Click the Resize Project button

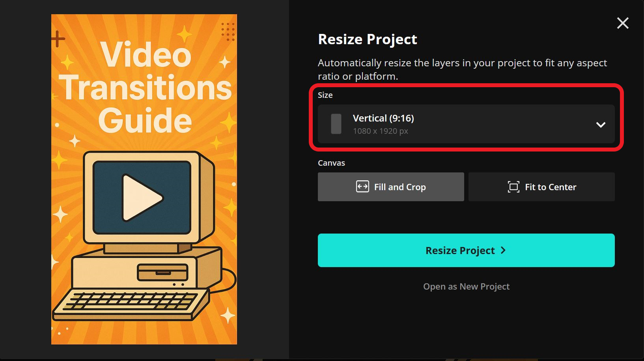[x=466, y=250]
